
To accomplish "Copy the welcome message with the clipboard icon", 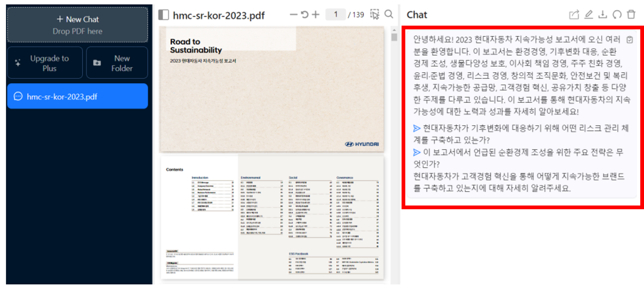I will [630, 40].
